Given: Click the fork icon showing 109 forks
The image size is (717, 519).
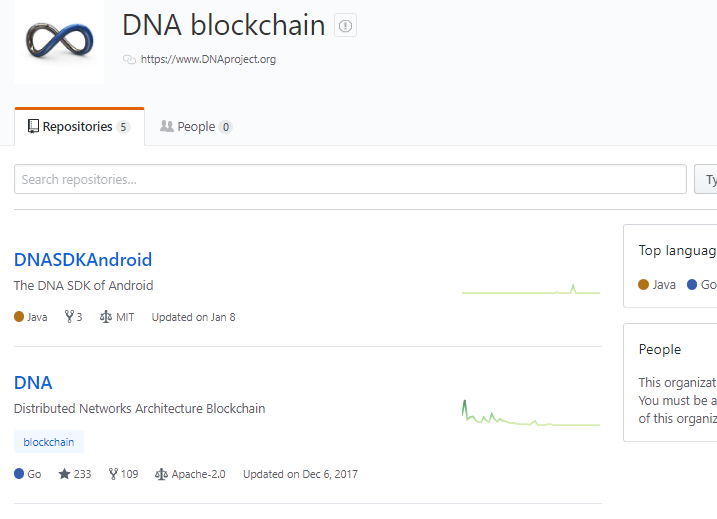Looking at the screenshot, I should point(113,474).
